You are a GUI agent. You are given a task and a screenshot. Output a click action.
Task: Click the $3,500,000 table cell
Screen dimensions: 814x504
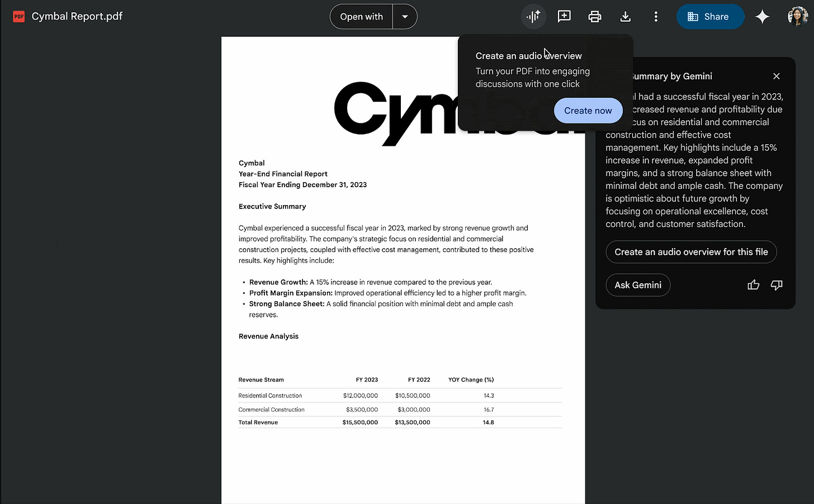point(362,410)
